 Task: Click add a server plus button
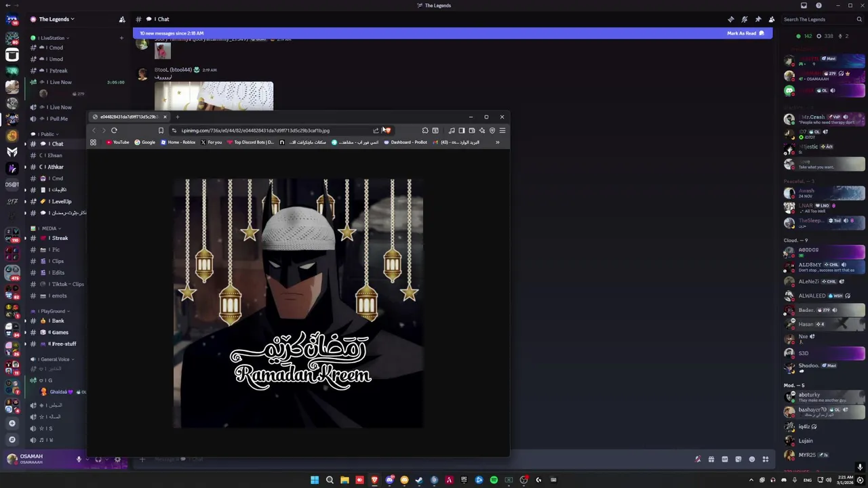tap(12, 424)
